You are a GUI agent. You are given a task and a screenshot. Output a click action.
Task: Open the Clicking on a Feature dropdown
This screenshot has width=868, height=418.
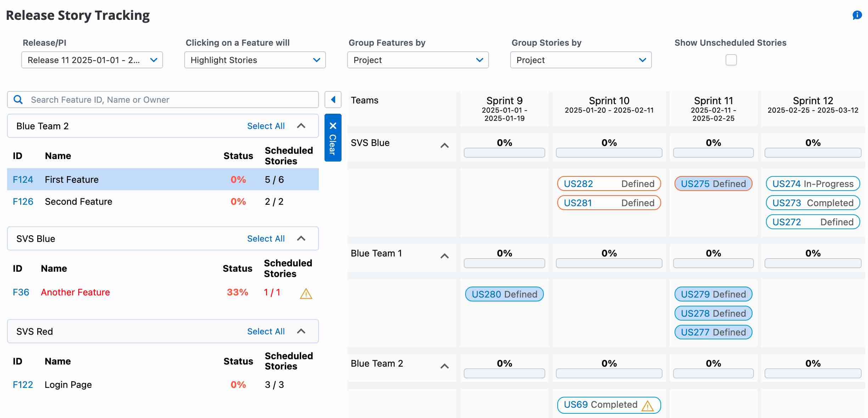[255, 60]
